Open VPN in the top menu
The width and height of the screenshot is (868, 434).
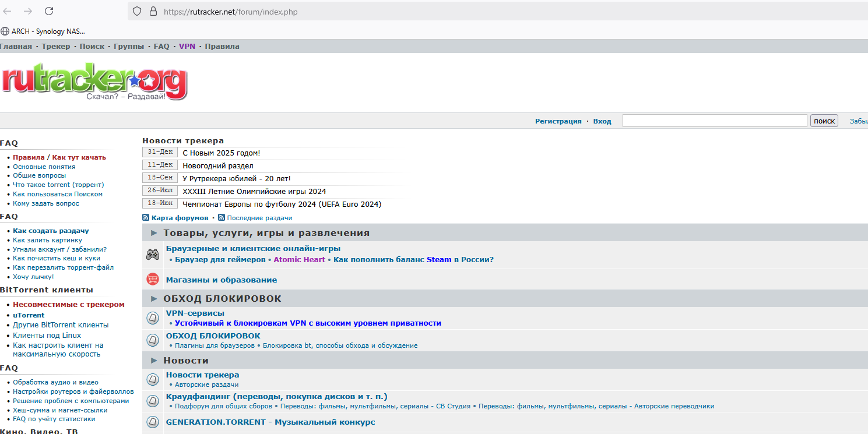pyautogui.click(x=187, y=47)
